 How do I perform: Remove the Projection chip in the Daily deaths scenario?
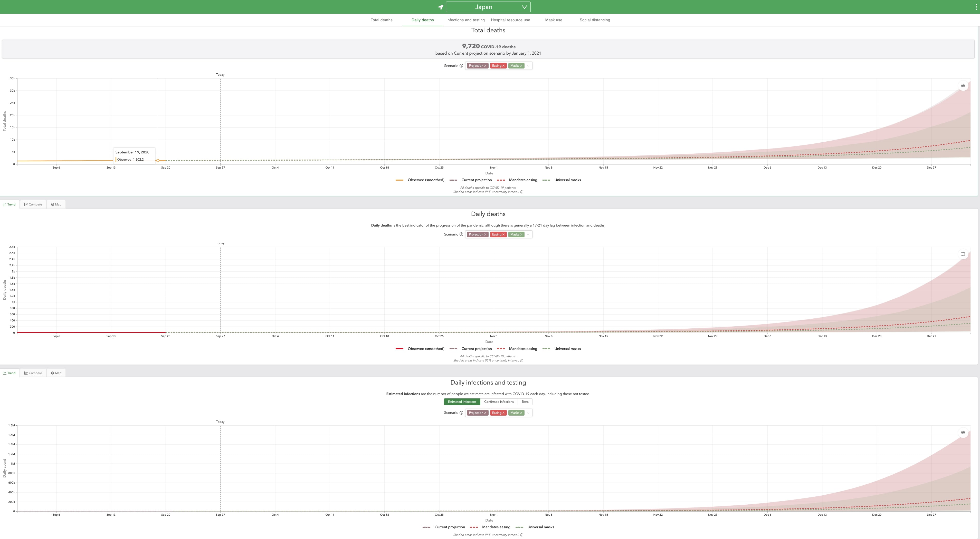485,234
